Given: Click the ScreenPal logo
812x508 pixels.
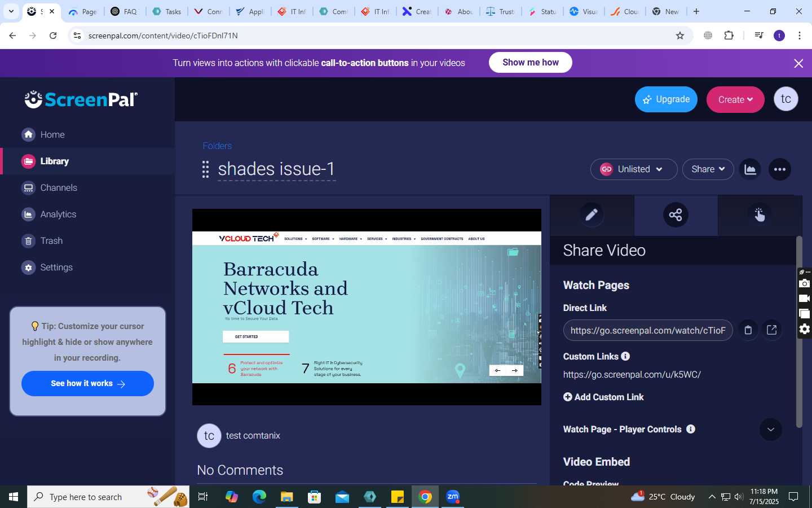Looking at the screenshot, I should pyautogui.click(x=81, y=99).
